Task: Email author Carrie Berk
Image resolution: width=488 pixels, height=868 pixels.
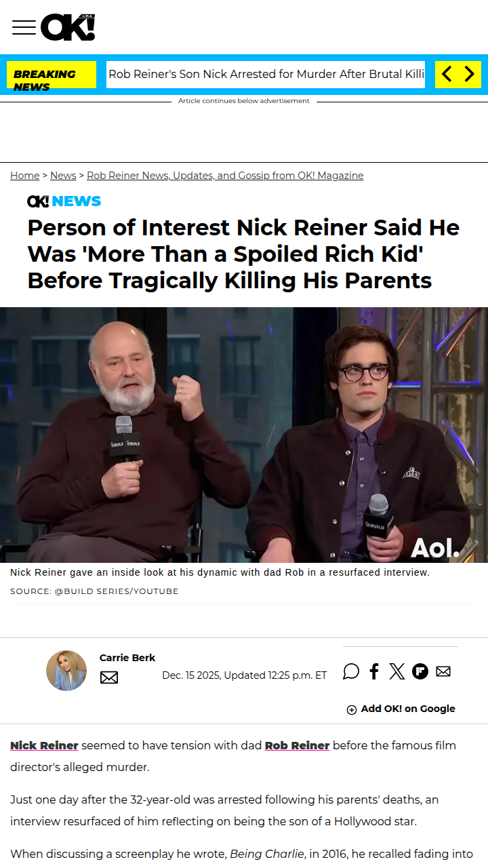Action: (109, 677)
